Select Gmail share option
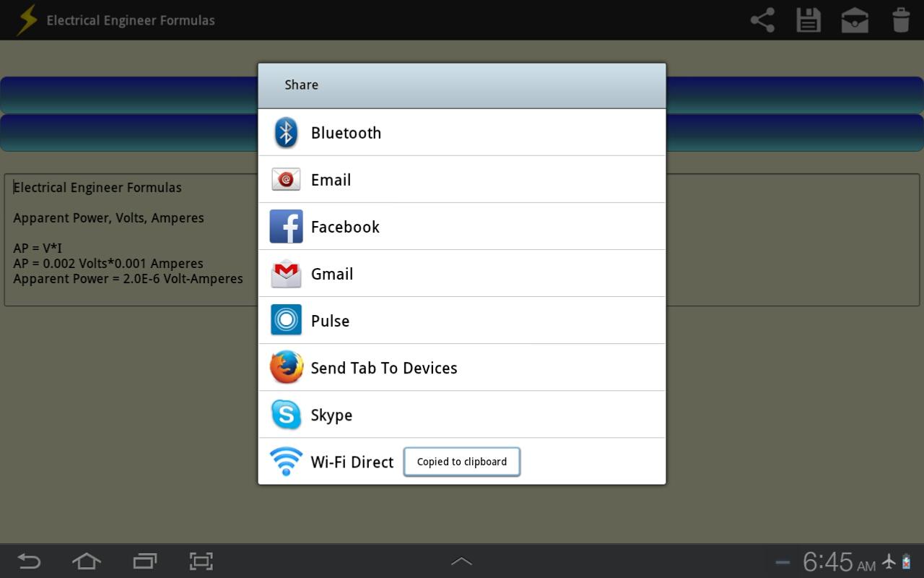The image size is (924, 578). pyautogui.click(x=462, y=273)
